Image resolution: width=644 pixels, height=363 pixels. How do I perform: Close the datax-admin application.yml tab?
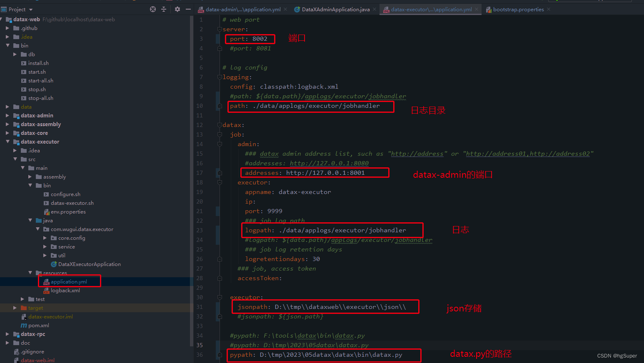tap(285, 9)
